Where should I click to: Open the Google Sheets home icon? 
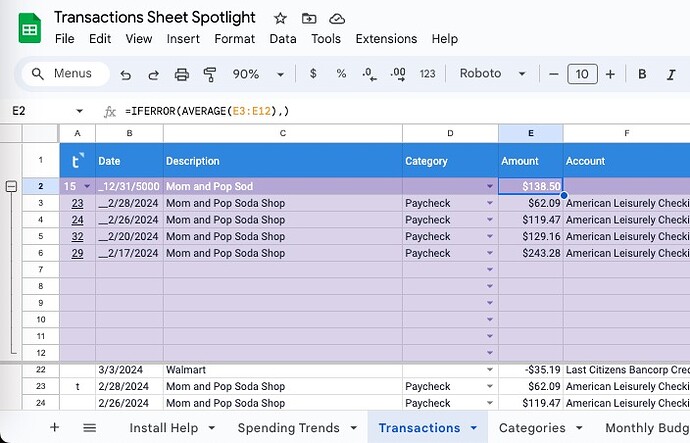point(29,28)
